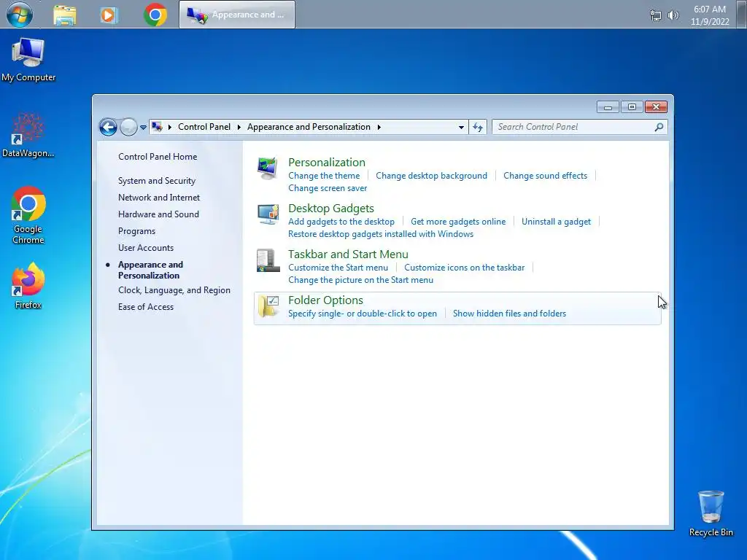Screen dimensions: 747x560
Task: Select the Firefox desktop shortcut
Action: click(28, 286)
